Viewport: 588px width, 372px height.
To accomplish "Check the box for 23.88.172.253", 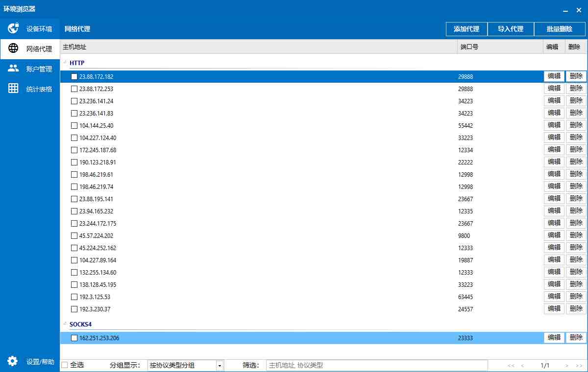I will pyautogui.click(x=74, y=89).
